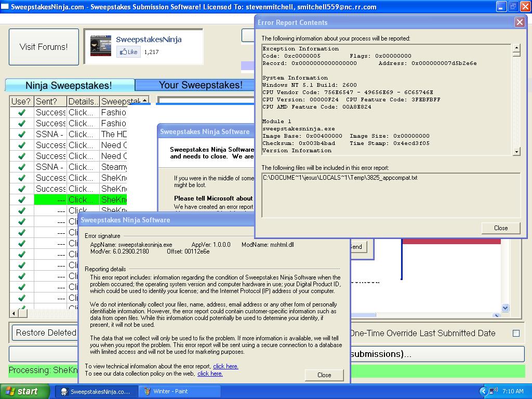Toggle the Use checkmark in the first Fashio row
532x399 pixels.
click(22, 112)
